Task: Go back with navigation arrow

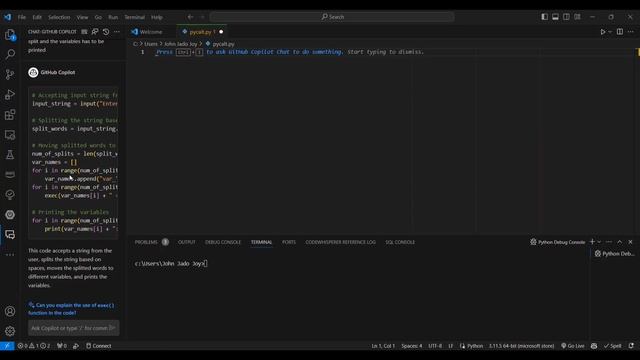Action: pyautogui.click(x=190, y=17)
